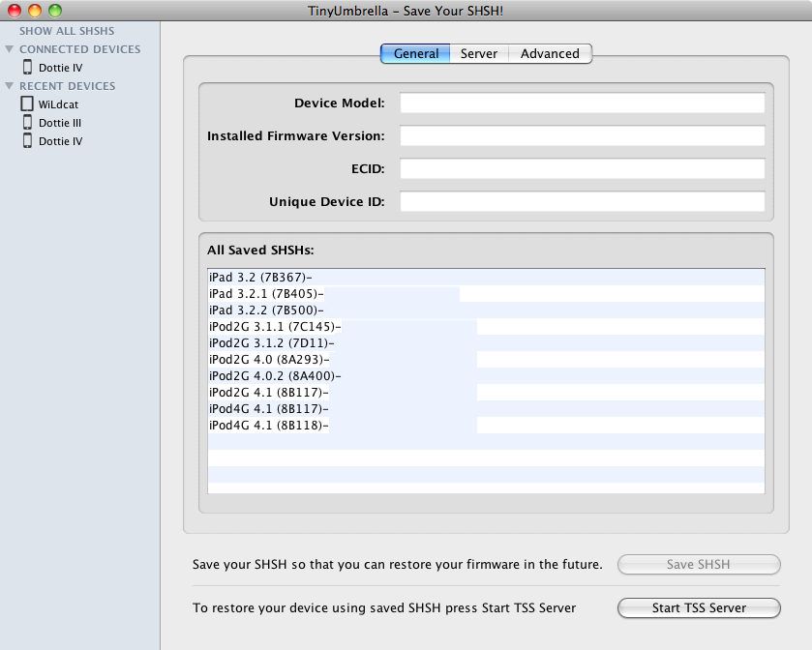
Task: Click the Device Model field
Action: [583, 103]
